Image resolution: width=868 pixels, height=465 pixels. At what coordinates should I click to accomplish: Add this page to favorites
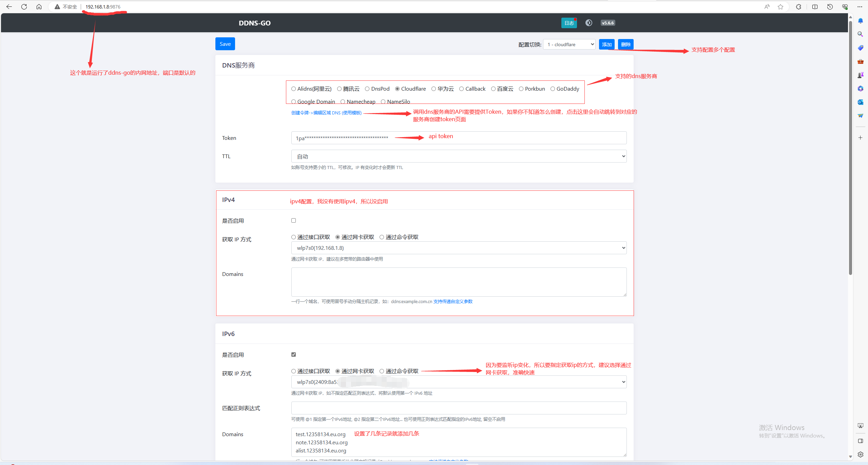pos(780,7)
